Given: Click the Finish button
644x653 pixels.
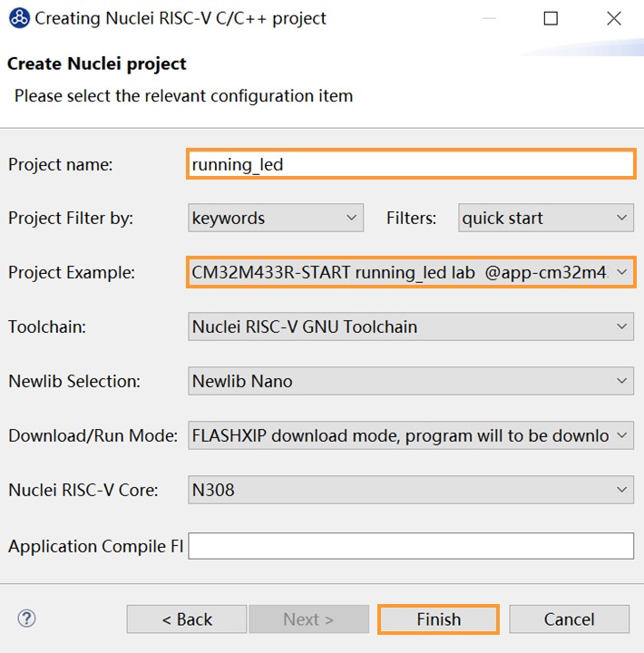Looking at the screenshot, I should tap(438, 619).
